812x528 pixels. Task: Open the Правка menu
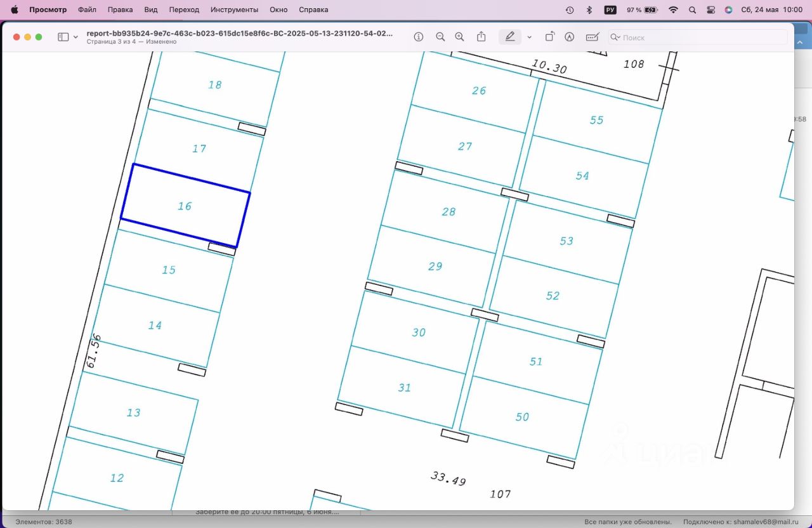(x=121, y=10)
